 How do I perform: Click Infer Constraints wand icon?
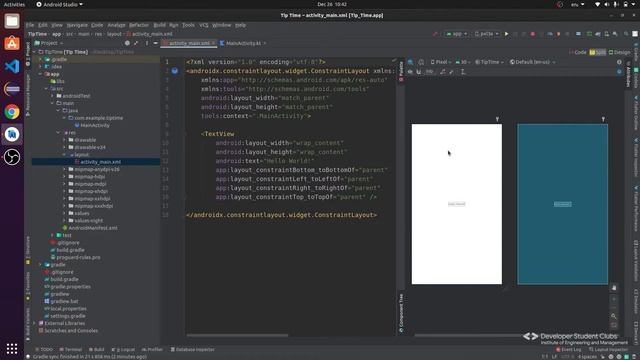pyautogui.click(x=451, y=72)
